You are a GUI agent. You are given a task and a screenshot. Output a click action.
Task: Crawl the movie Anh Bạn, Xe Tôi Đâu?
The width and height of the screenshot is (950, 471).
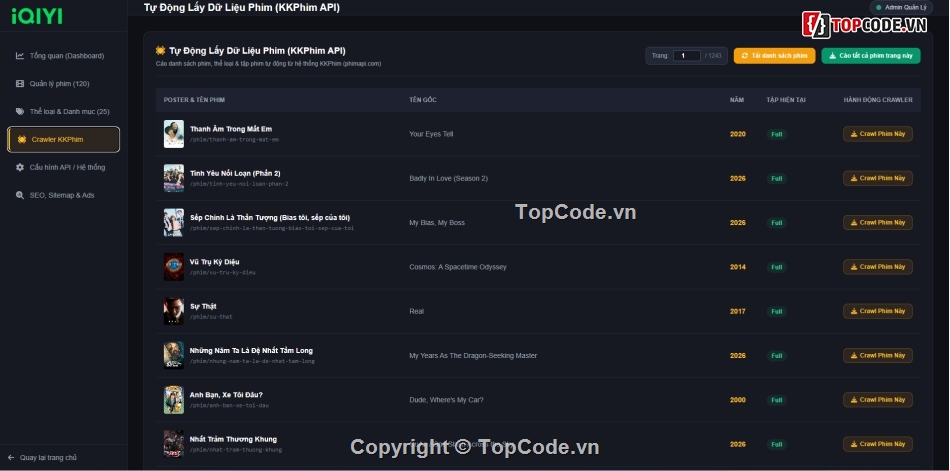[x=877, y=399]
